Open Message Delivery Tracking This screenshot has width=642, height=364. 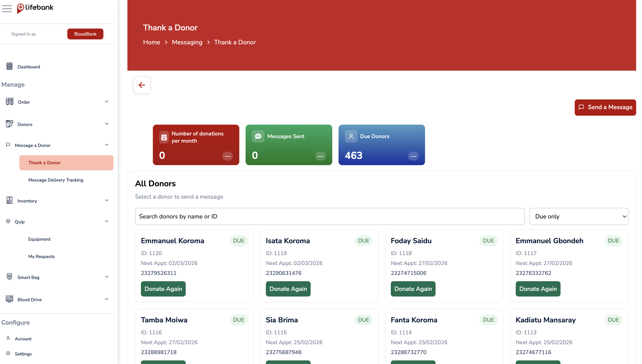tap(56, 180)
